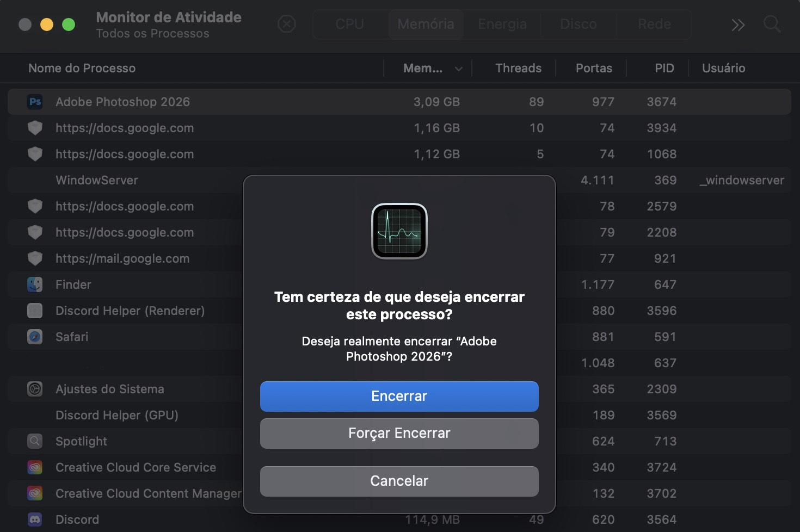Viewport: 800px width, 532px height.
Task: Click the Adobe Photoshop 2026 process icon
Action: [x=35, y=102]
